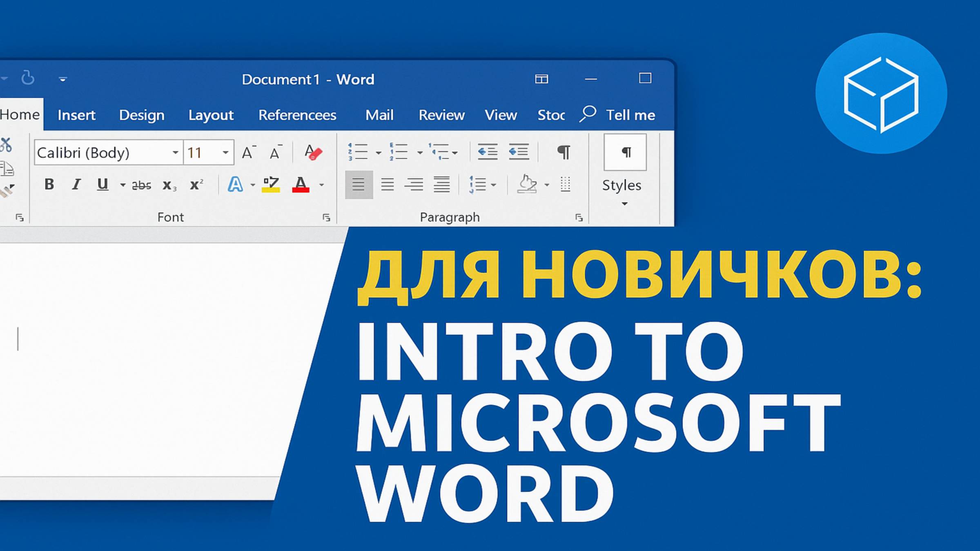Click the Justify alignment icon
Image resolution: width=980 pixels, height=551 pixels.
click(x=441, y=185)
